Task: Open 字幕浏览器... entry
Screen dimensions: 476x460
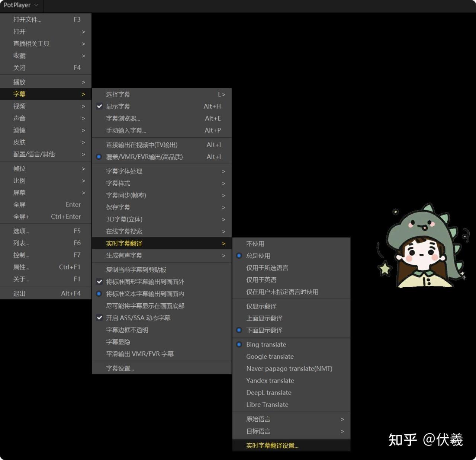Action: pos(123,118)
